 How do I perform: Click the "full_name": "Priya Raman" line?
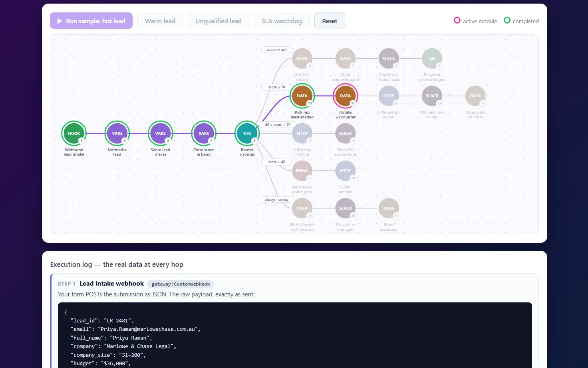(x=111, y=338)
